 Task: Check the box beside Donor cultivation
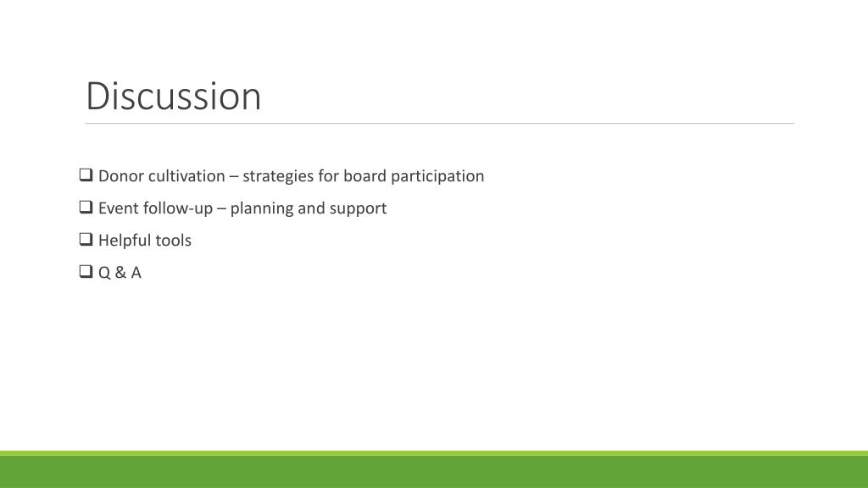86,175
